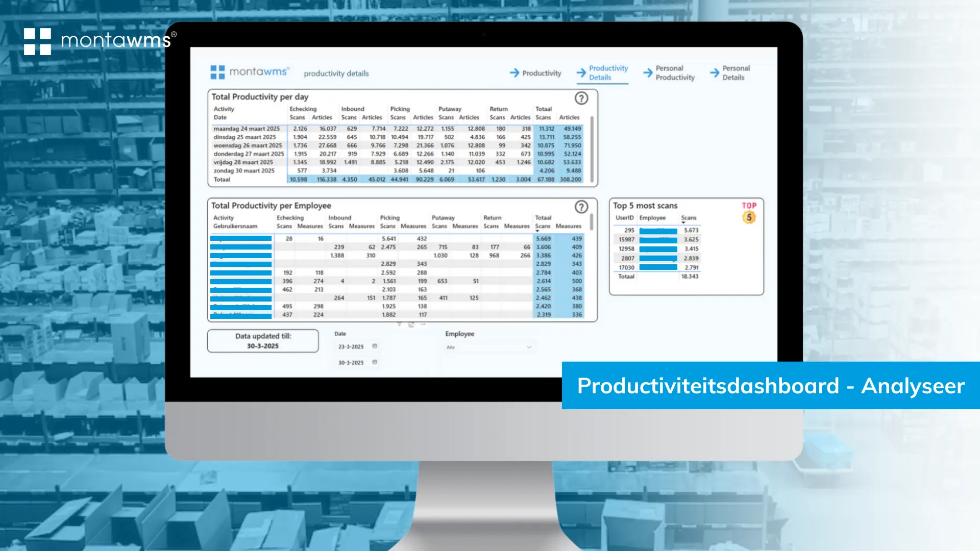Click the montawms logo in the dashboard header

pyautogui.click(x=250, y=72)
